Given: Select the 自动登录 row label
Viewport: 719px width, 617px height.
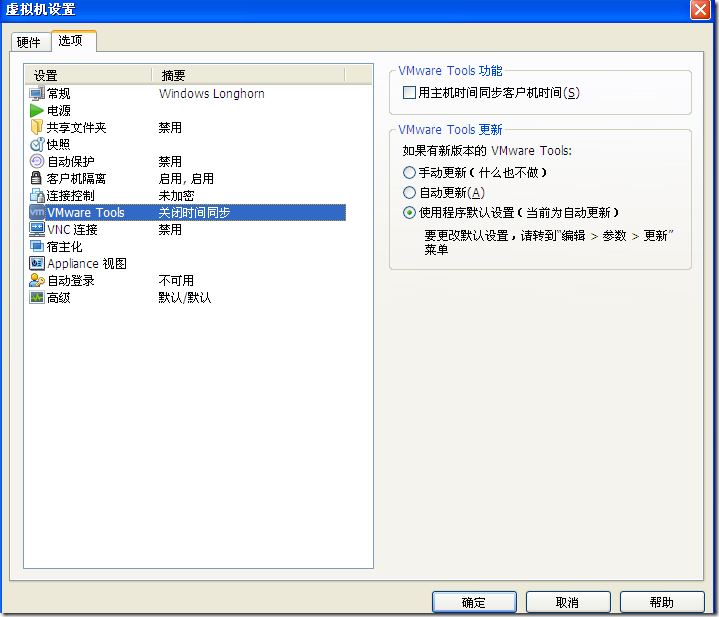Looking at the screenshot, I should pyautogui.click(x=71, y=281).
